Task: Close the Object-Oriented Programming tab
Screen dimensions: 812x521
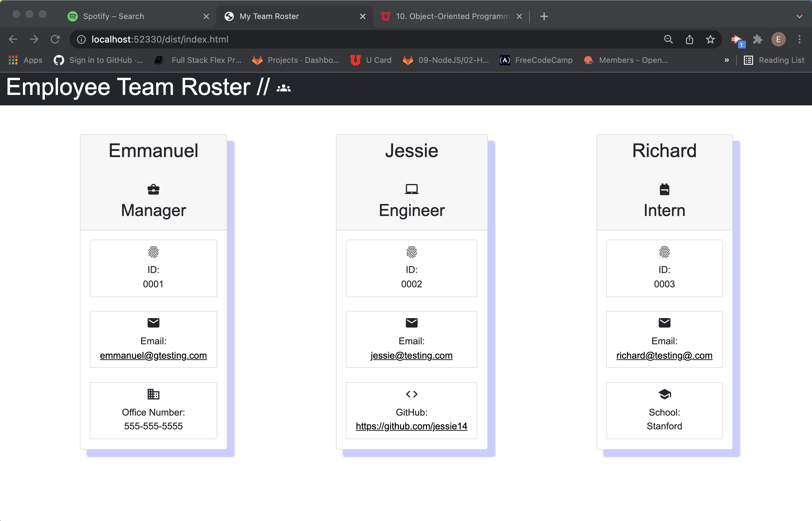Action: coord(519,16)
